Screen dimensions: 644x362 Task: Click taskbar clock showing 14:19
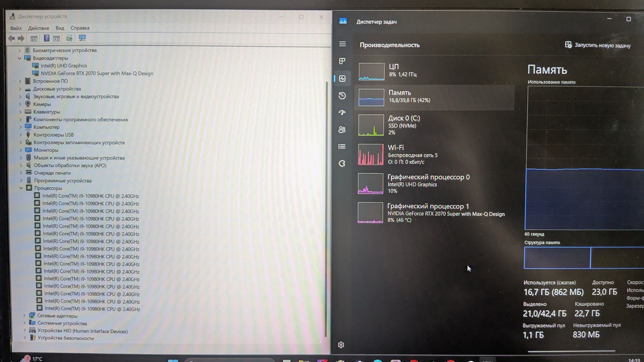click(x=634, y=360)
